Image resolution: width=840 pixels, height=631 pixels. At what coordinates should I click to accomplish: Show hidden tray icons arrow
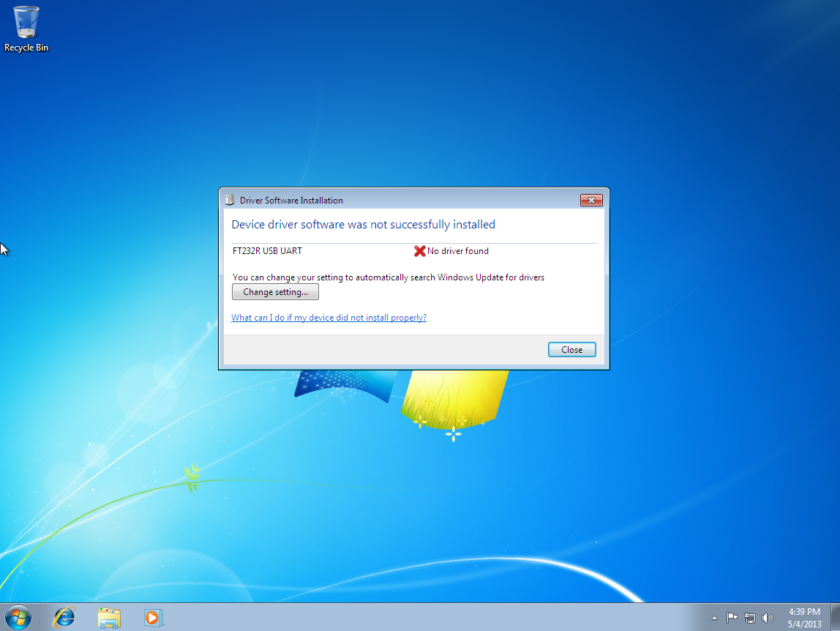[714, 618]
